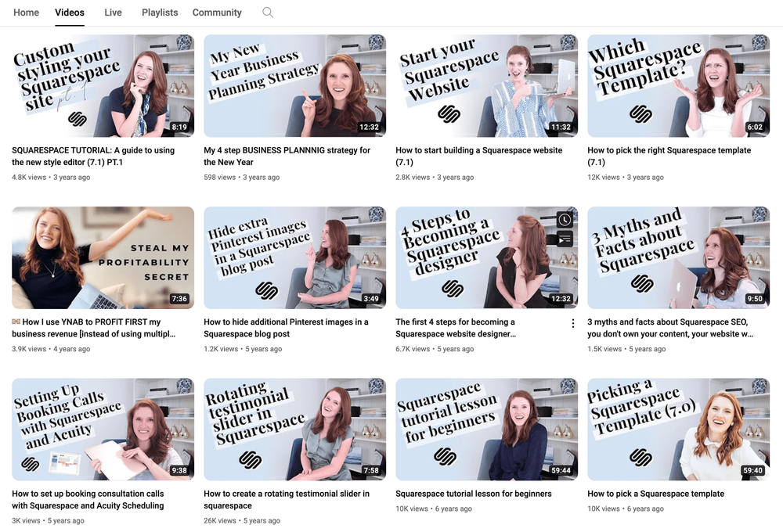Click title 'How to pick a Squarespace template'

pyautogui.click(x=655, y=494)
